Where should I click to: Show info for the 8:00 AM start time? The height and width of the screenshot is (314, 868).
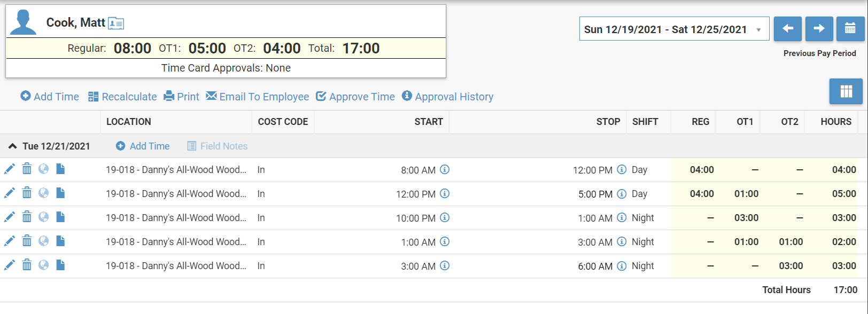click(x=445, y=169)
